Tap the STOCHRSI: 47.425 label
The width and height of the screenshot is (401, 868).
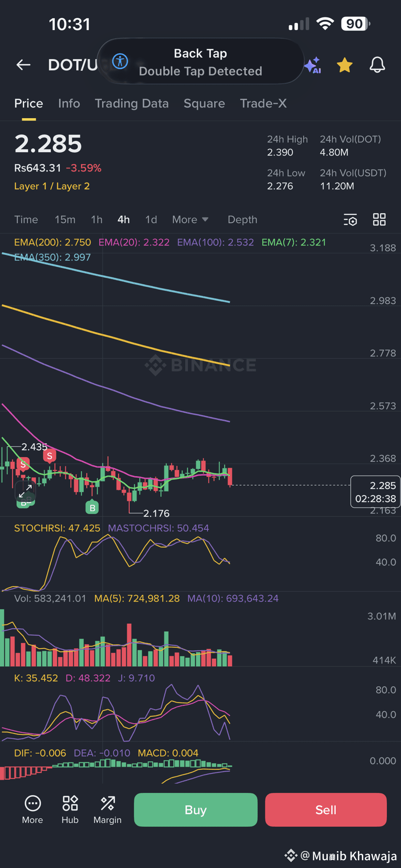[57, 528]
